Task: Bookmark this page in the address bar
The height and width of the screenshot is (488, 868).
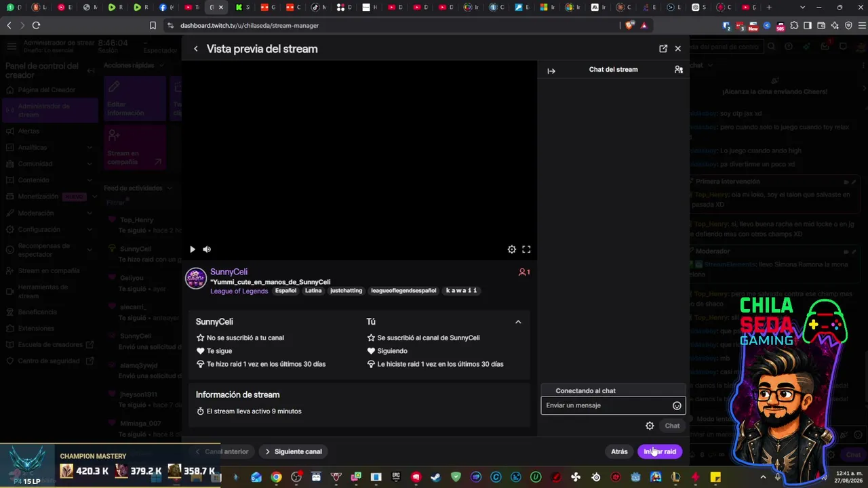Action: click(x=153, y=25)
